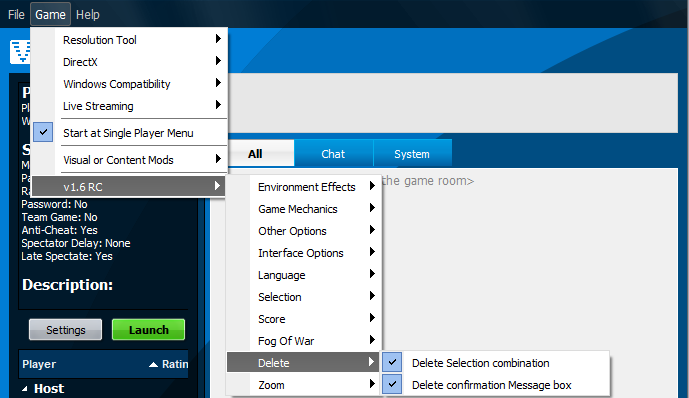
Task: Click Environment Effects submenu arrow
Action: point(372,186)
